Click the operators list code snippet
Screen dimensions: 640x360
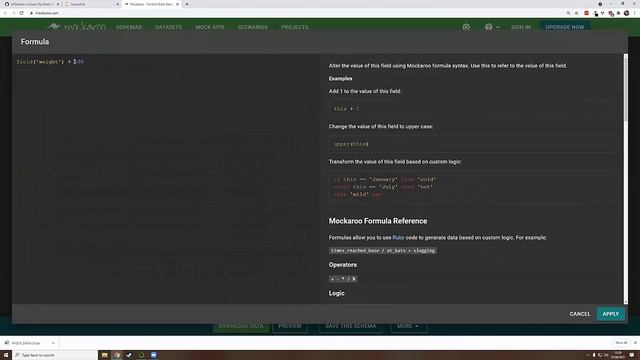[x=343, y=279]
